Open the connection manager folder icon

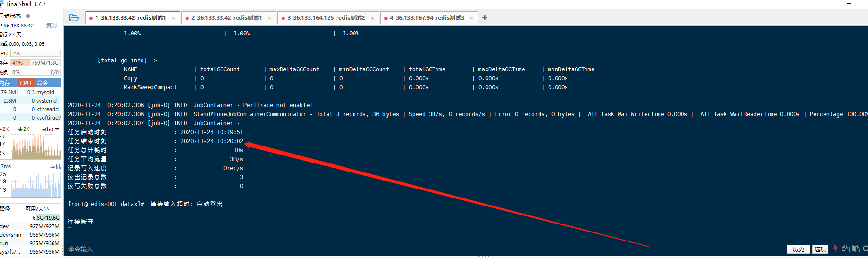(74, 17)
